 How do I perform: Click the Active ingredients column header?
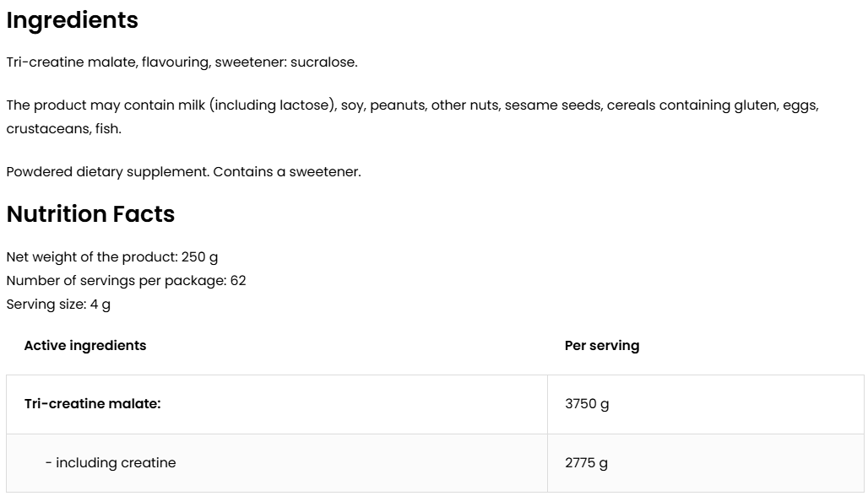85,346
